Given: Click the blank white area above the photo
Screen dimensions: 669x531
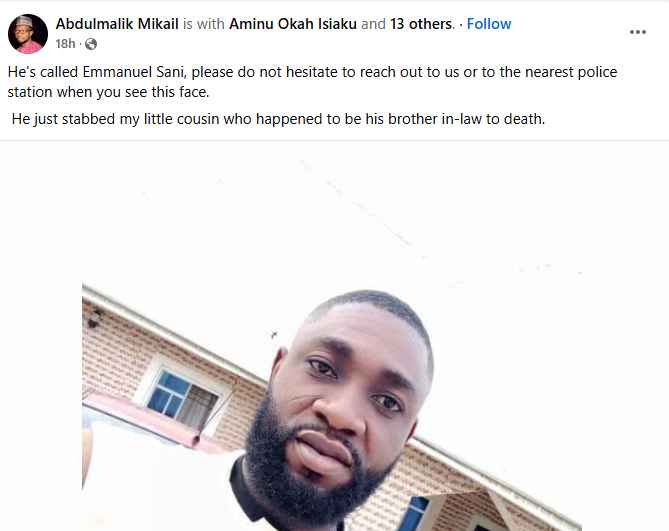Looking at the screenshot, I should coord(333,213).
